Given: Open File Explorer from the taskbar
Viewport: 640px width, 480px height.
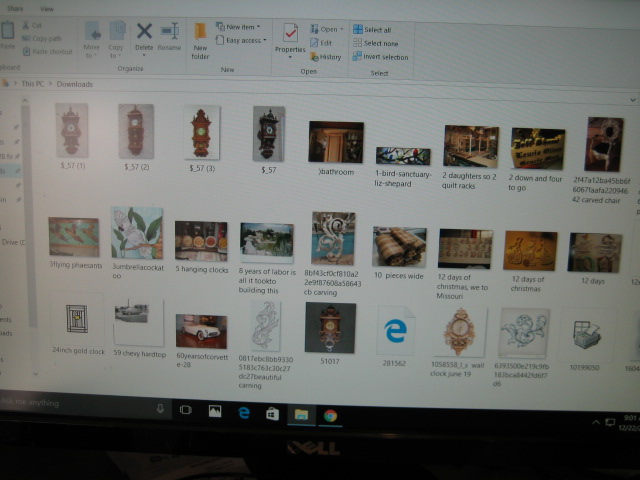Looking at the screenshot, I should click(301, 415).
